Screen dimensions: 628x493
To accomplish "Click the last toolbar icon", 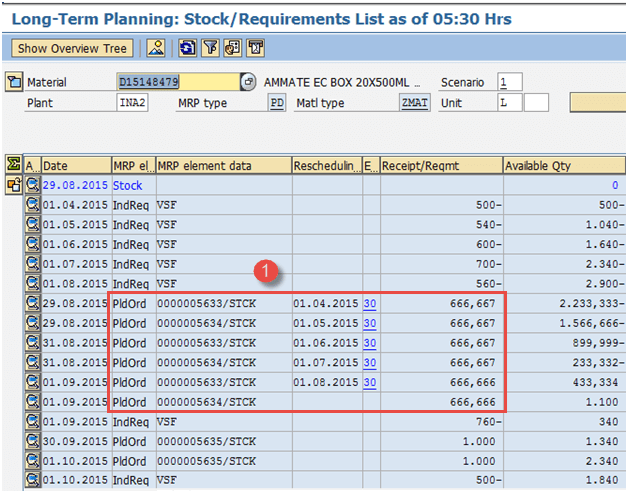I will [x=256, y=48].
